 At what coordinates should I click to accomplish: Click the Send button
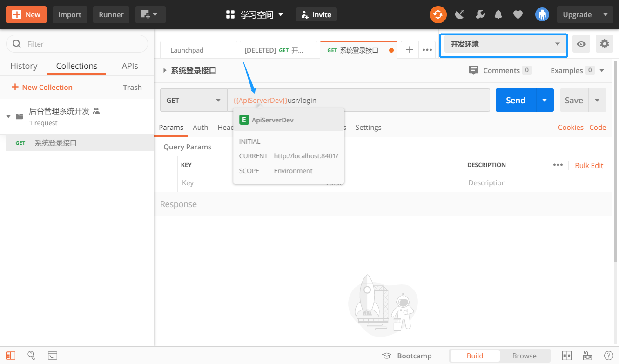pyautogui.click(x=516, y=100)
